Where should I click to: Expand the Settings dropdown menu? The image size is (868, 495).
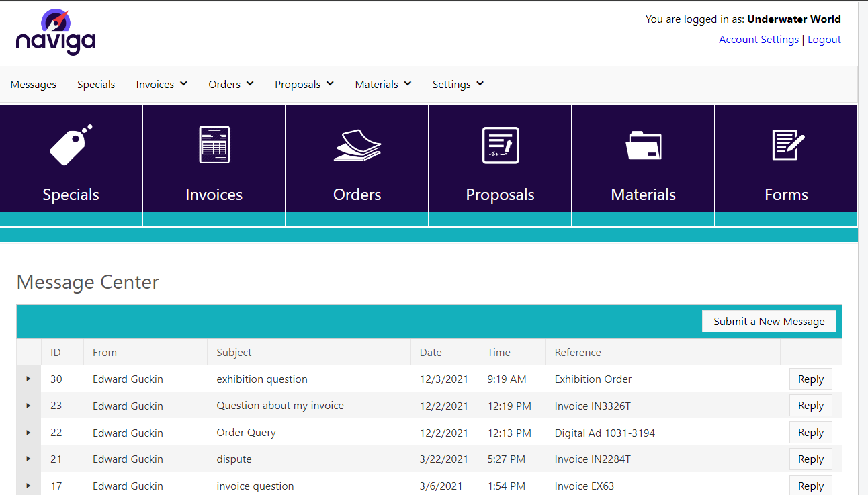(x=458, y=85)
